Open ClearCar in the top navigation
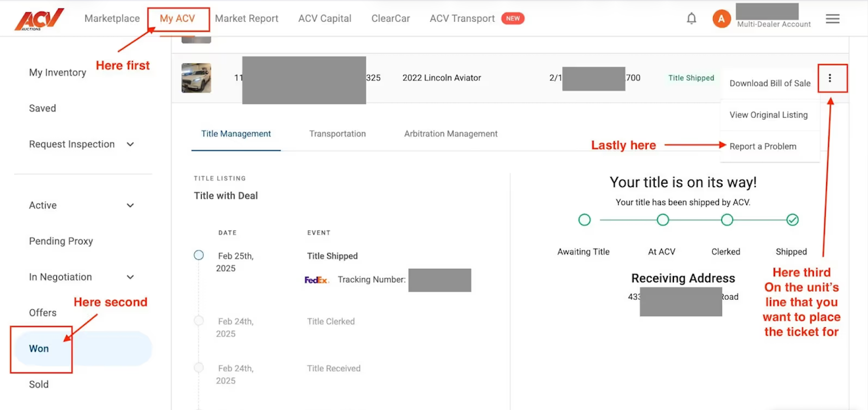This screenshot has width=868, height=410. click(x=391, y=18)
